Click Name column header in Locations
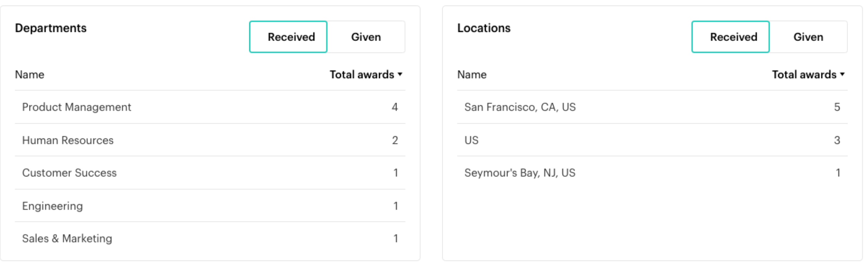The width and height of the screenshot is (868, 266). [472, 74]
